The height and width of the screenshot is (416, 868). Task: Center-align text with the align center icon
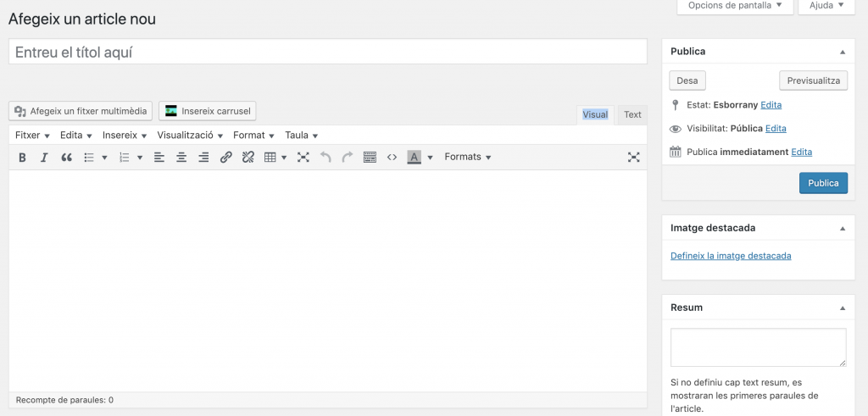[181, 158]
